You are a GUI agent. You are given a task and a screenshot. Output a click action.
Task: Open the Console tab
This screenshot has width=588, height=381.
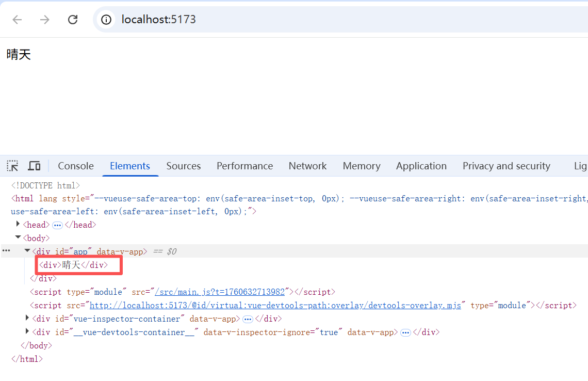pos(76,166)
